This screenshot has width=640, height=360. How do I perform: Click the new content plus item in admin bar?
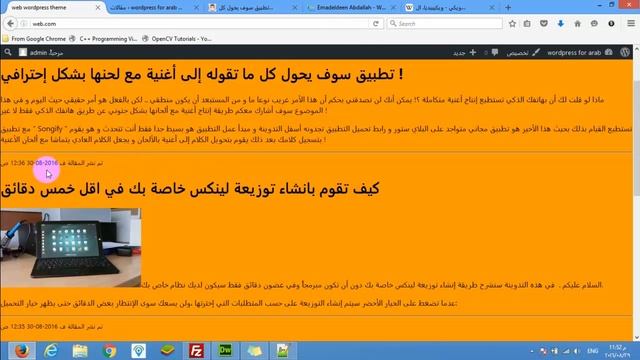click(465, 52)
